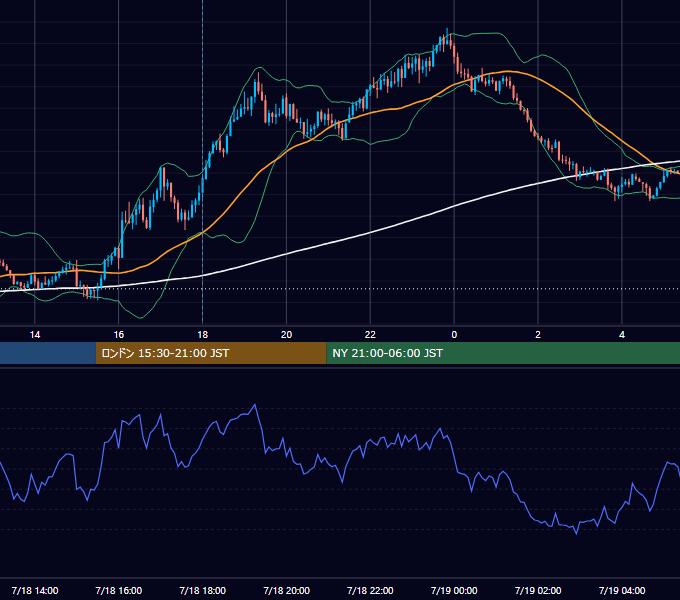
Task: Click the 7/19 02:00 date label
Action: [x=538, y=590]
